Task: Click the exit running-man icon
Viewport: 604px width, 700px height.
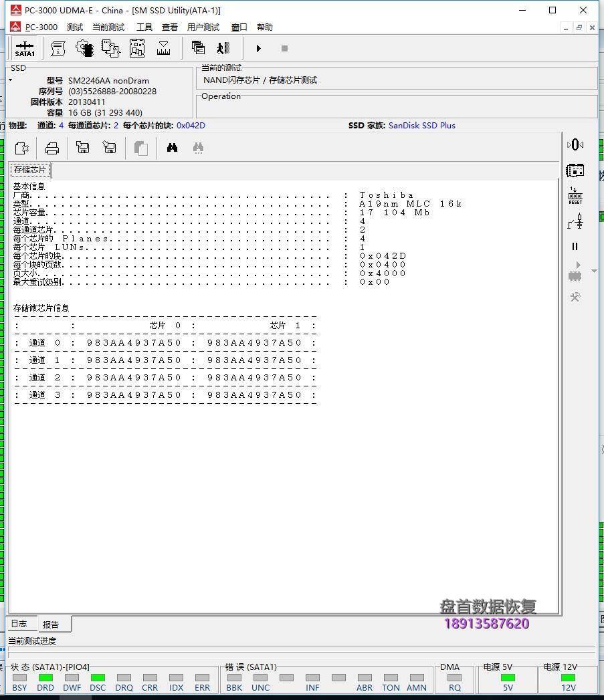Action: pos(223,47)
